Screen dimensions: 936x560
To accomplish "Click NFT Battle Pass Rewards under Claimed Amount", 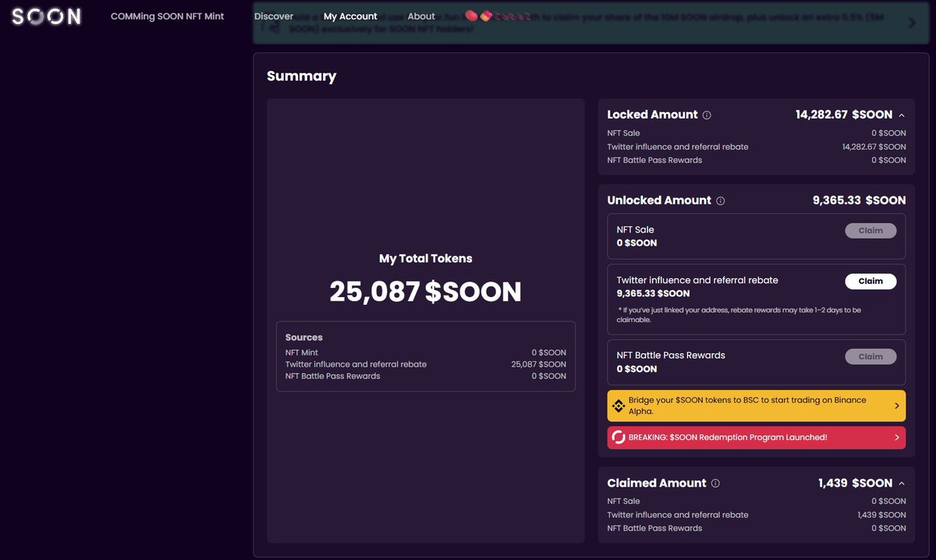I will pos(655,528).
